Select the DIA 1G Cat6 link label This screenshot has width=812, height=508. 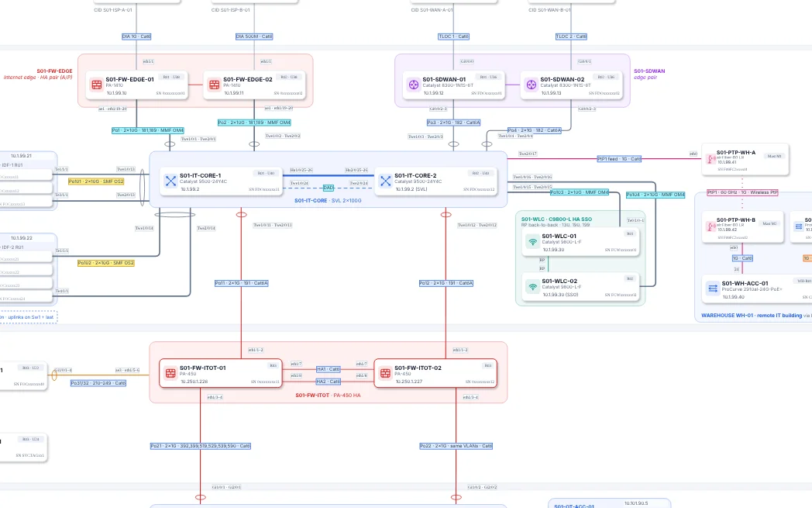(136, 36)
